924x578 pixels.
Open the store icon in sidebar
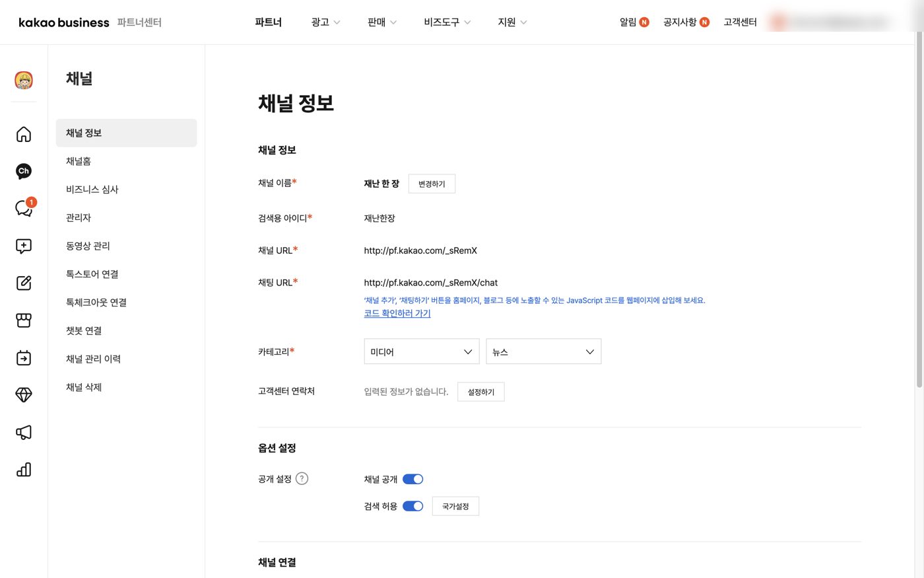click(x=24, y=320)
